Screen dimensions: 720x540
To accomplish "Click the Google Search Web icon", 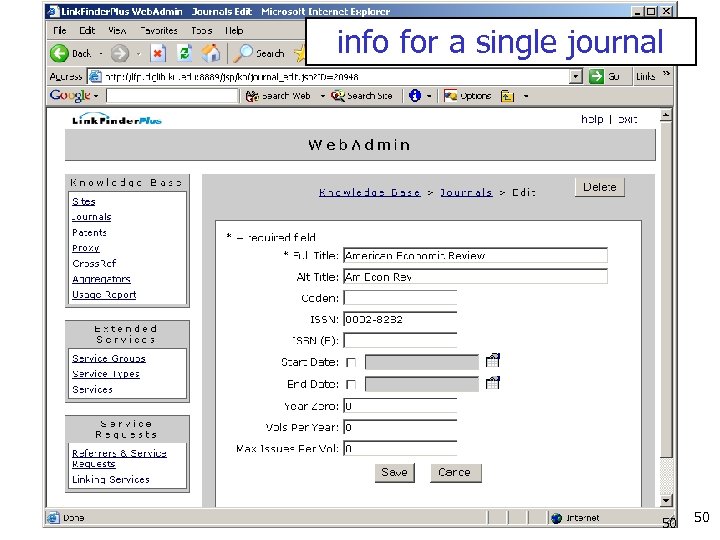I will pyautogui.click(x=252, y=96).
